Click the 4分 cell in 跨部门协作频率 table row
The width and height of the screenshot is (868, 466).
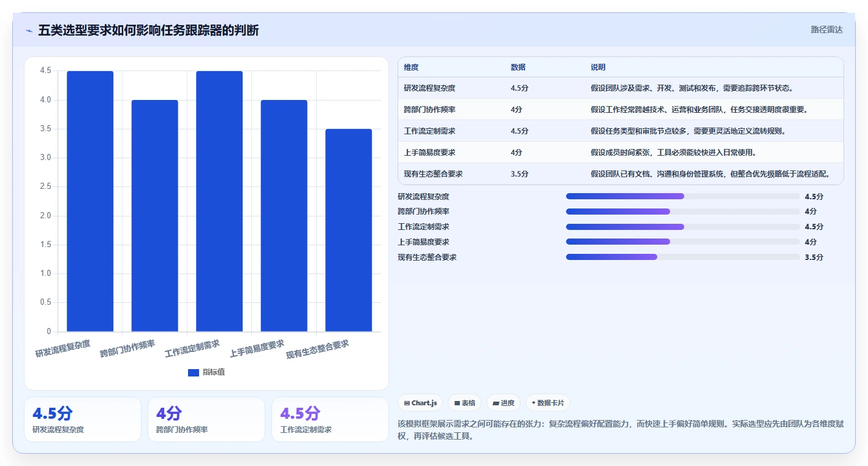(516, 110)
